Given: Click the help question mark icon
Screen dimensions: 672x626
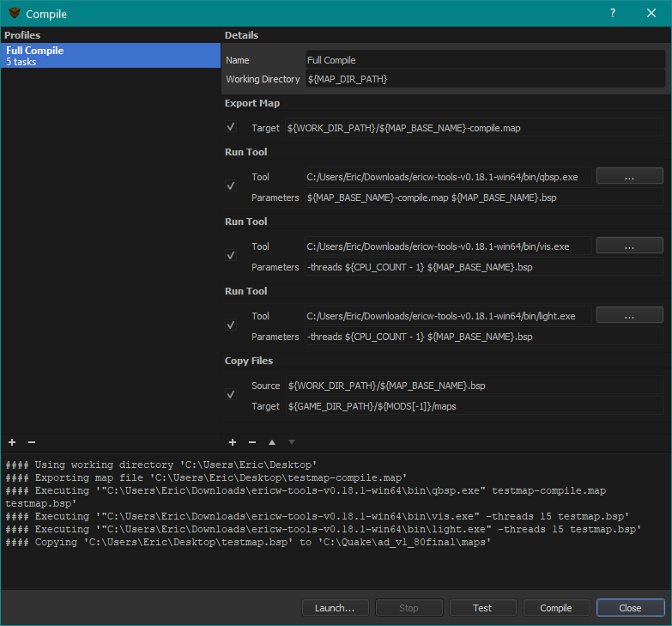Looking at the screenshot, I should click(x=613, y=14).
